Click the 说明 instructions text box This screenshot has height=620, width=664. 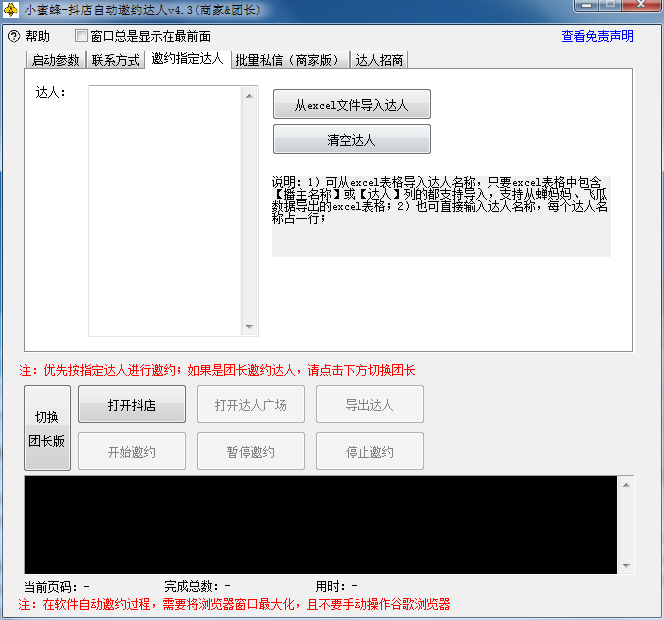click(x=441, y=216)
